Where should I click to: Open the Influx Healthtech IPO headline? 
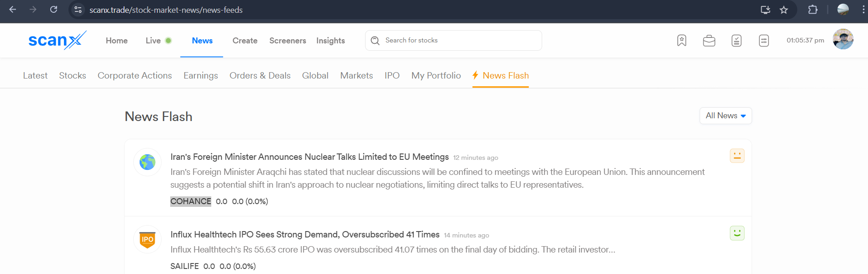[x=305, y=234]
